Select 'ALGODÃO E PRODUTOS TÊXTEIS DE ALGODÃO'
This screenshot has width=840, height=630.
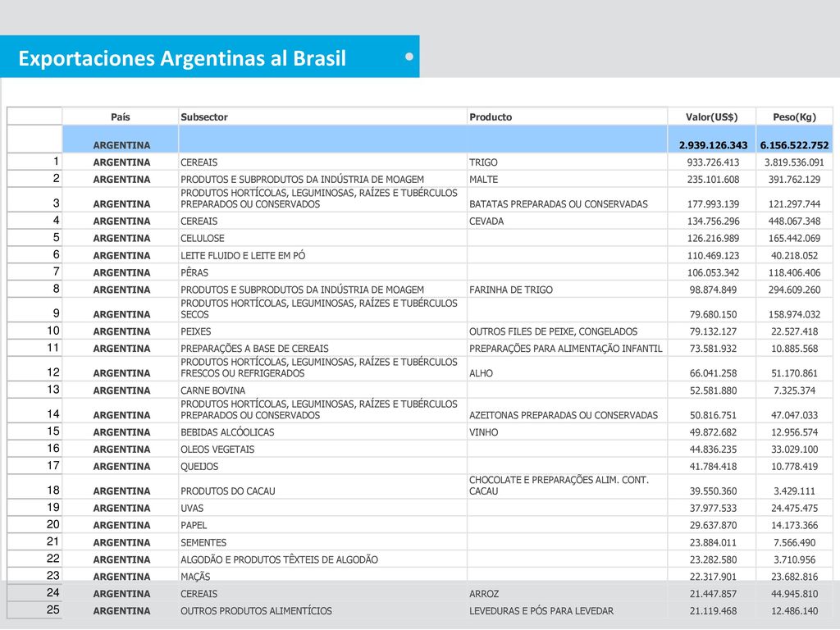pos(279,559)
